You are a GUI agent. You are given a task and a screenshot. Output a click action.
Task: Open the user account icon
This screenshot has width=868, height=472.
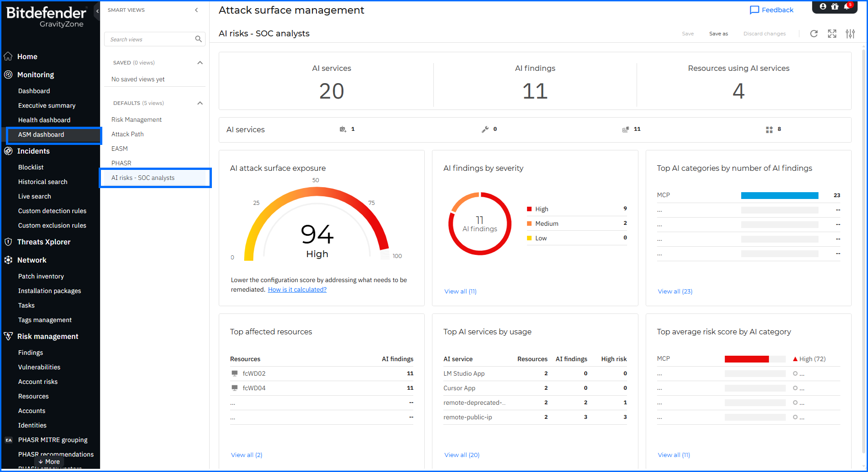(823, 6)
